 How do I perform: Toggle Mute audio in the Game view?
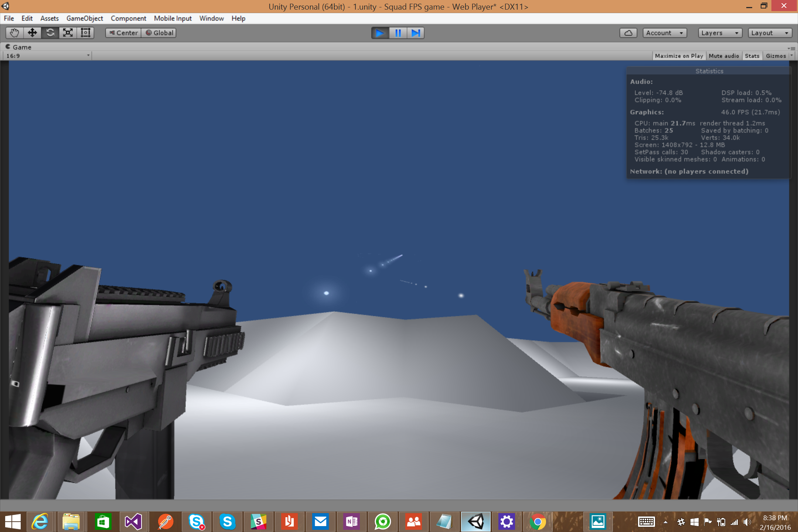(724, 56)
